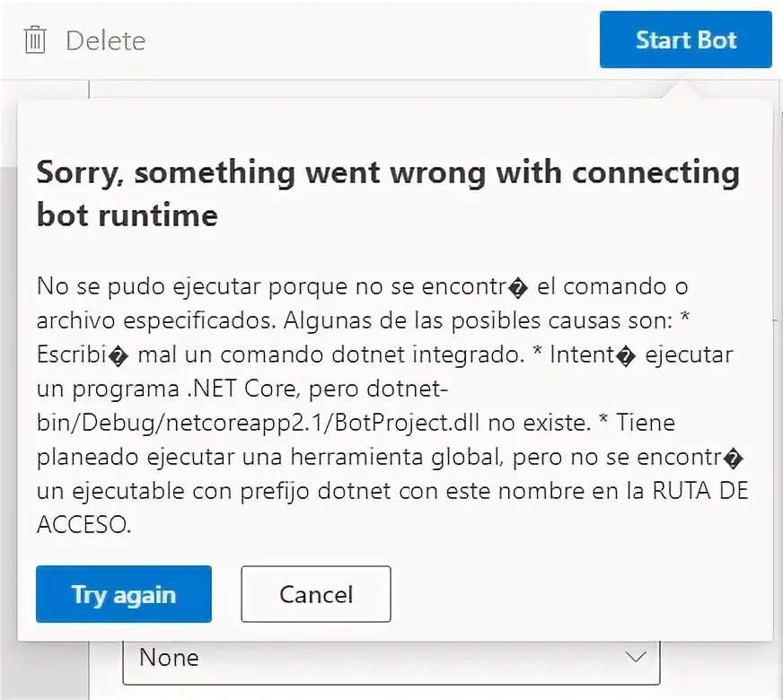Expand the chevron arrow beside None
Image resolution: width=783 pixels, height=700 pixels.
636,656
